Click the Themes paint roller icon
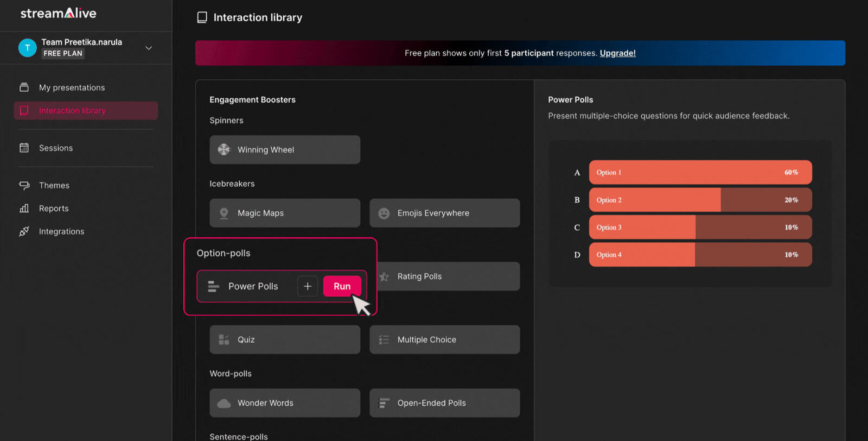Image resolution: width=868 pixels, height=441 pixels. pos(24,185)
